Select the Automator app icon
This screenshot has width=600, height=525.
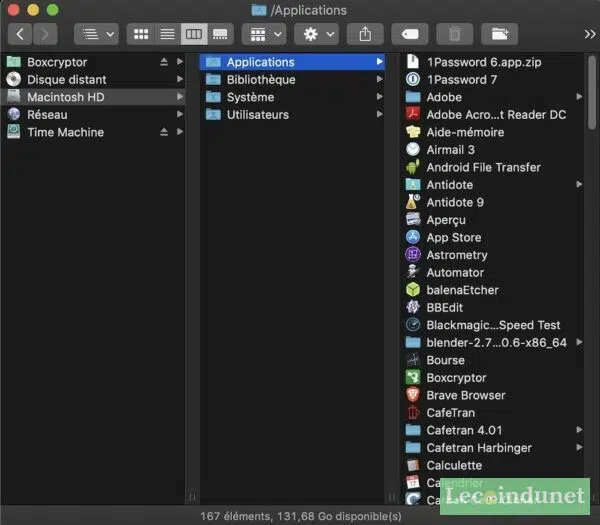pos(413,272)
